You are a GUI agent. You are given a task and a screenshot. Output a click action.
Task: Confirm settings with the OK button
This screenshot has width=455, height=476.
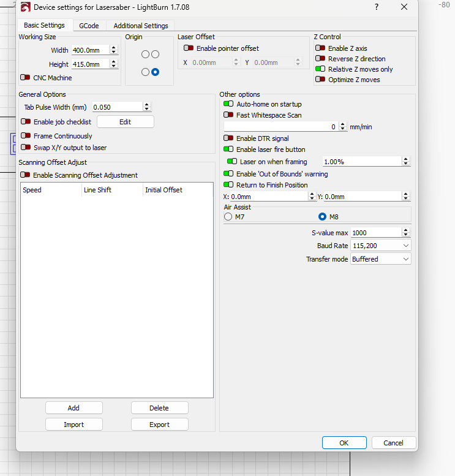[x=344, y=443]
